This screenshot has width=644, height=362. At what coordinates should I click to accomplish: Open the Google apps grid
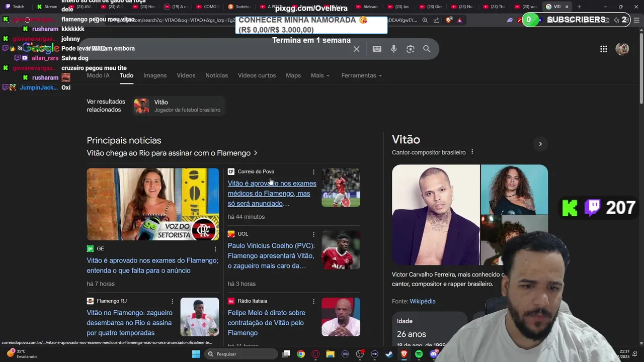coord(603,49)
